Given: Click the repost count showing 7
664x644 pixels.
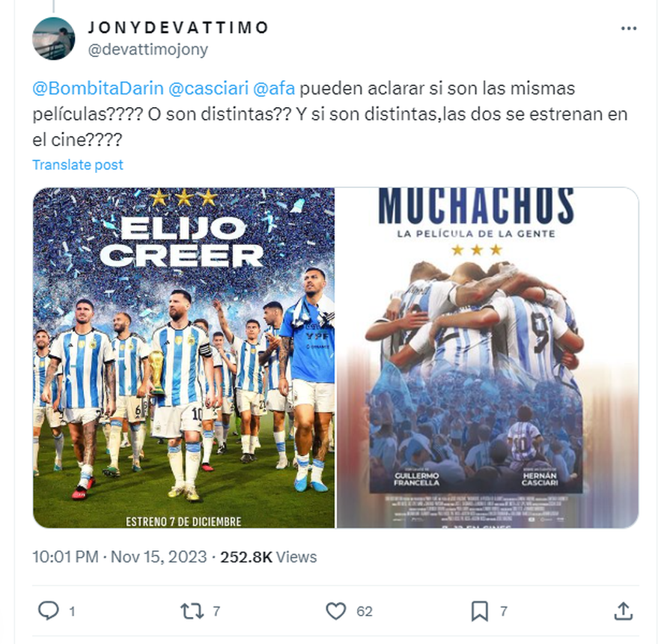Looking at the screenshot, I should pyautogui.click(x=216, y=611).
